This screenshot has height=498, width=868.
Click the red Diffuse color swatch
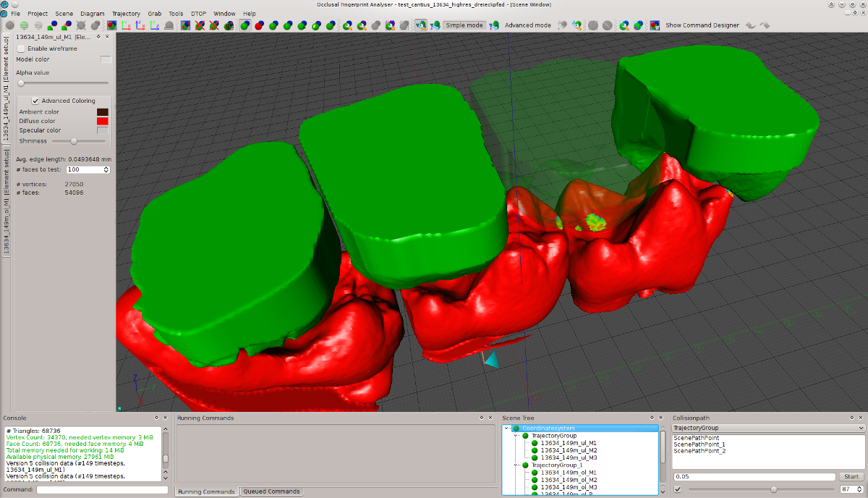point(102,121)
